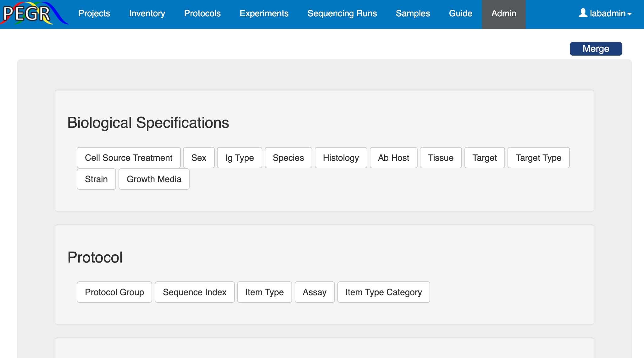Open the Growth Media list
Screen dimensions: 644x358
coord(154,179)
